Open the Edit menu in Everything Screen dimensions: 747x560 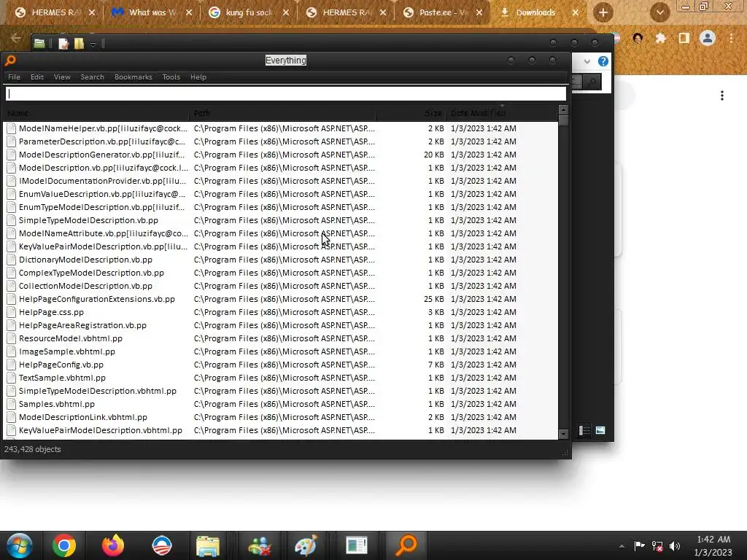(36, 77)
